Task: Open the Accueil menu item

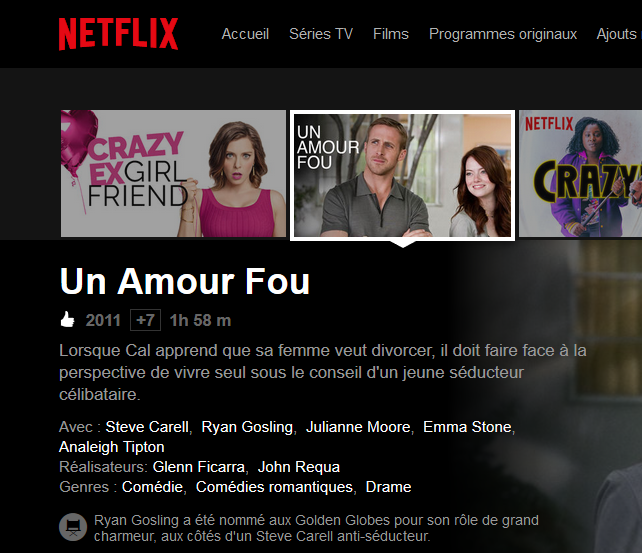Action: [x=245, y=34]
